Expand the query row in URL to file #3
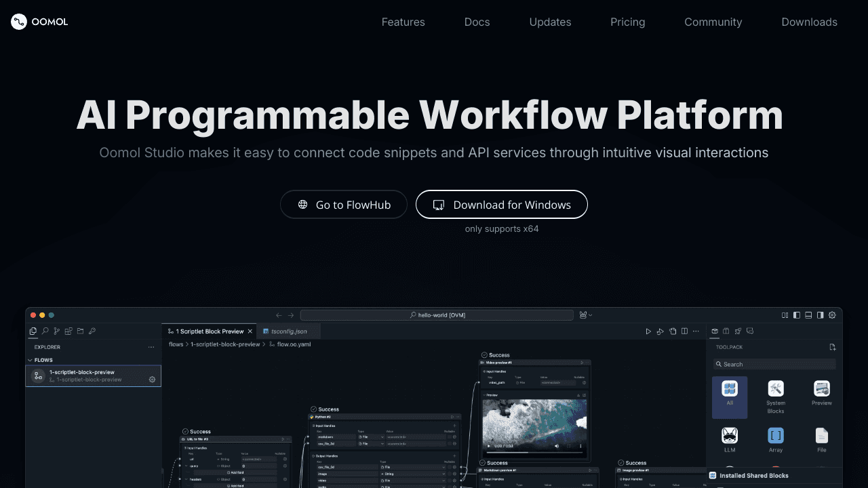This screenshot has height=488, width=868. coord(186,466)
